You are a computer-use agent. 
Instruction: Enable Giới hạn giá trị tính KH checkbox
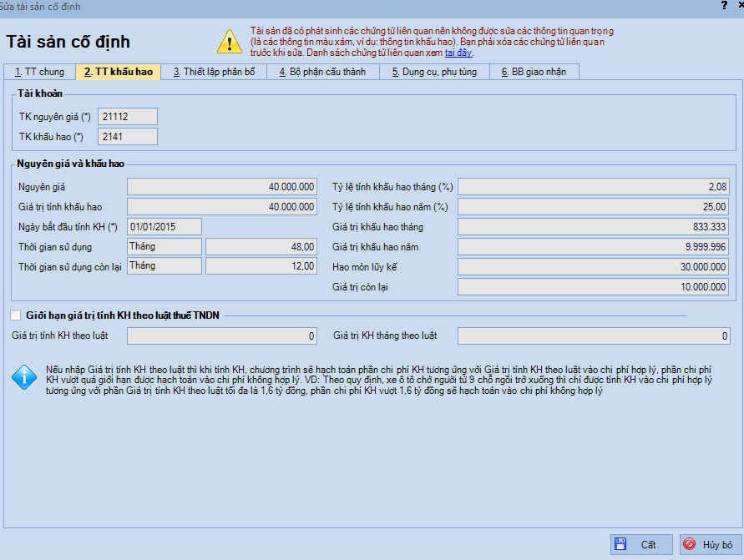click(x=16, y=315)
